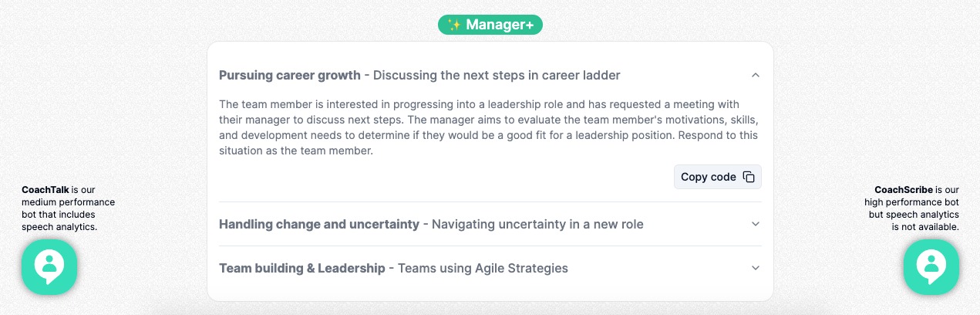Click the bold CoachTalk name
The image size is (980, 315).
(x=45, y=189)
